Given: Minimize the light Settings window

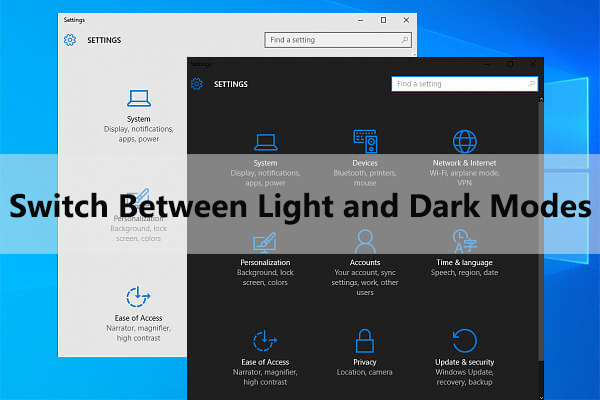Looking at the screenshot, I should coord(360,20).
